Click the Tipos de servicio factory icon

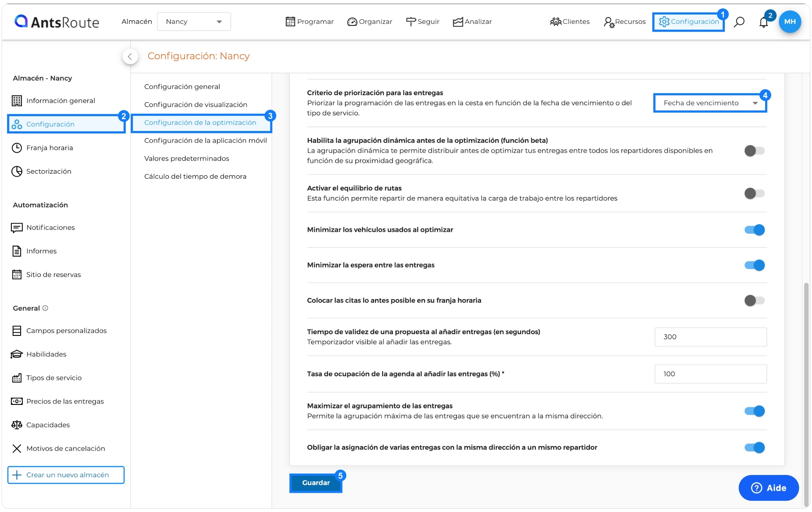pos(17,378)
